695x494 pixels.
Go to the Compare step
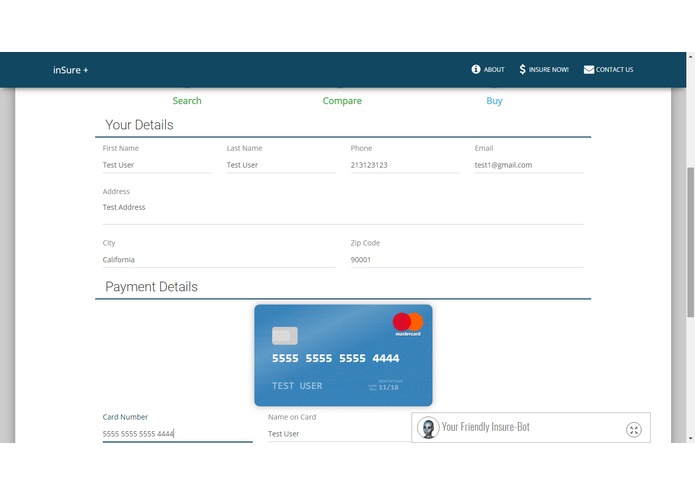(342, 101)
